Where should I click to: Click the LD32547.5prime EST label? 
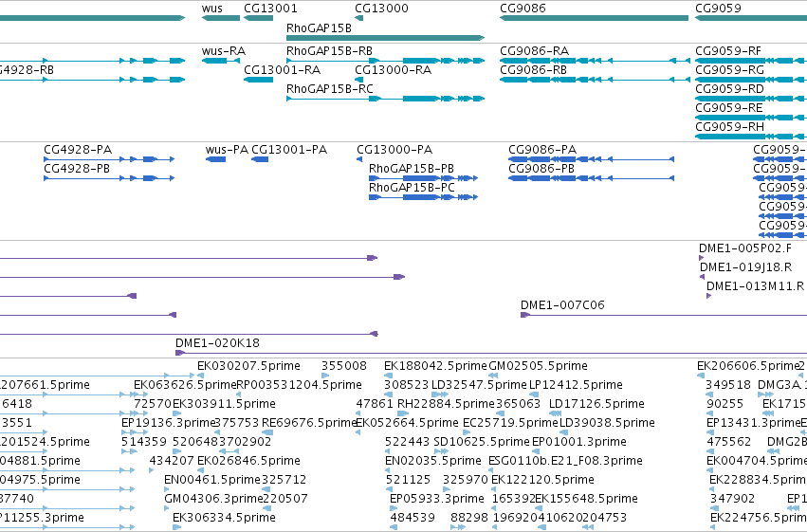tap(479, 385)
